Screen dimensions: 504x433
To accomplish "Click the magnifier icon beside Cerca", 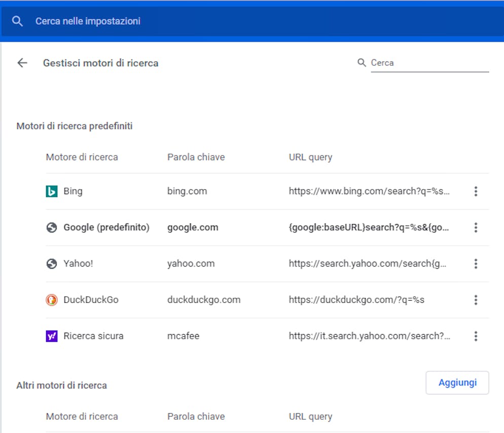I will point(362,62).
